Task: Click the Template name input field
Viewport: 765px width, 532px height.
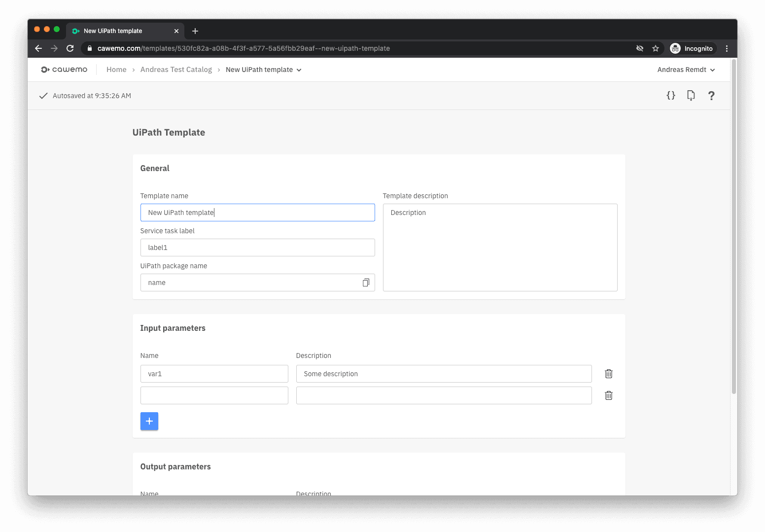Action: point(258,213)
